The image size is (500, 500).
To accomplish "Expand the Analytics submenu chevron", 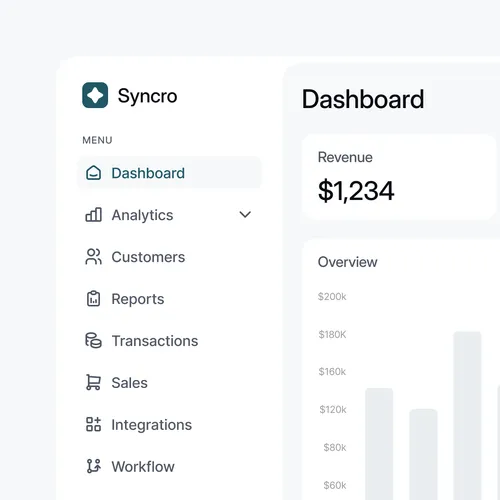I will click(x=245, y=215).
